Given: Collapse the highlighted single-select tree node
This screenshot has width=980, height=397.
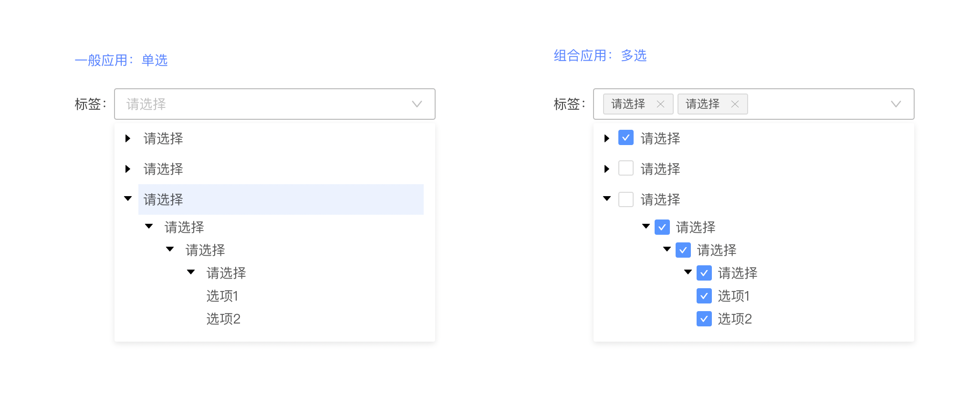Looking at the screenshot, I should point(128,198).
